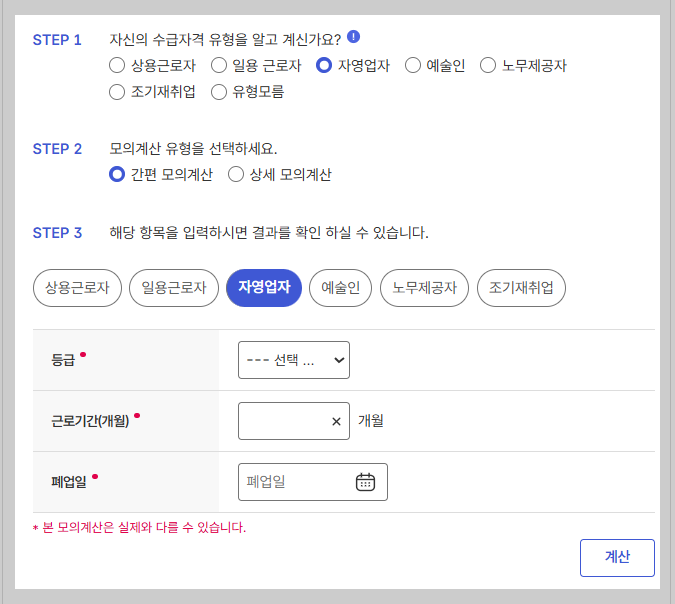Click the 폐업일 row label

click(x=69, y=482)
